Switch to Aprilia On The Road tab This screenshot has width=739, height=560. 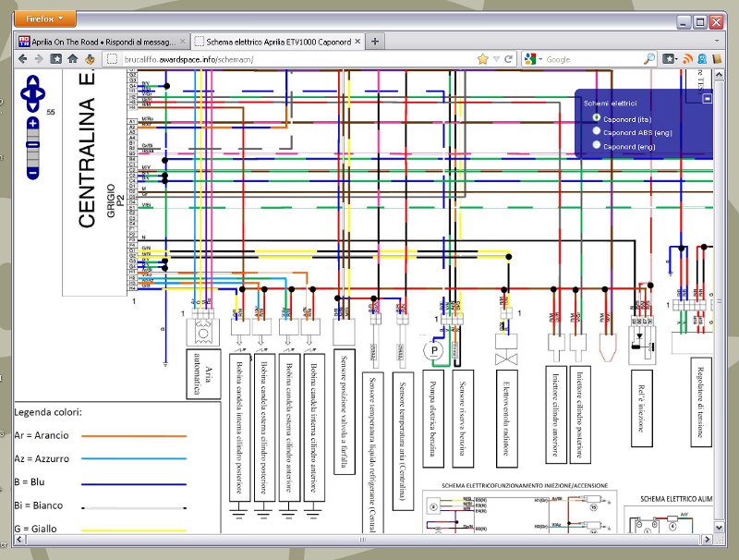click(x=103, y=42)
